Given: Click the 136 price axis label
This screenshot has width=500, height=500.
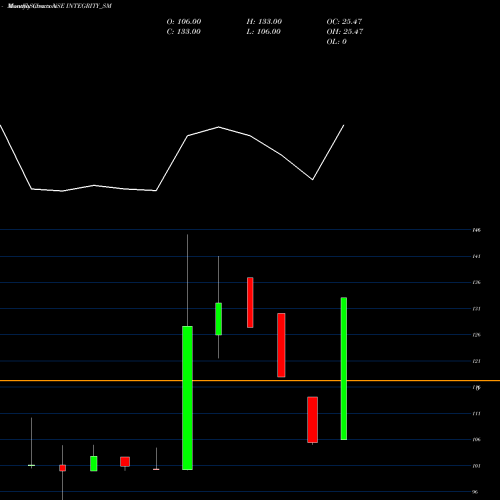Looking at the screenshot, I should click(x=476, y=282).
